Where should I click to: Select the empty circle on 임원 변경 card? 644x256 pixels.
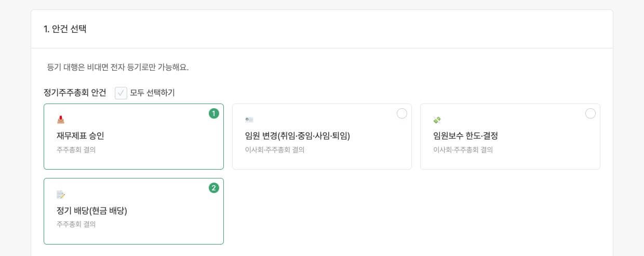click(402, 113)
